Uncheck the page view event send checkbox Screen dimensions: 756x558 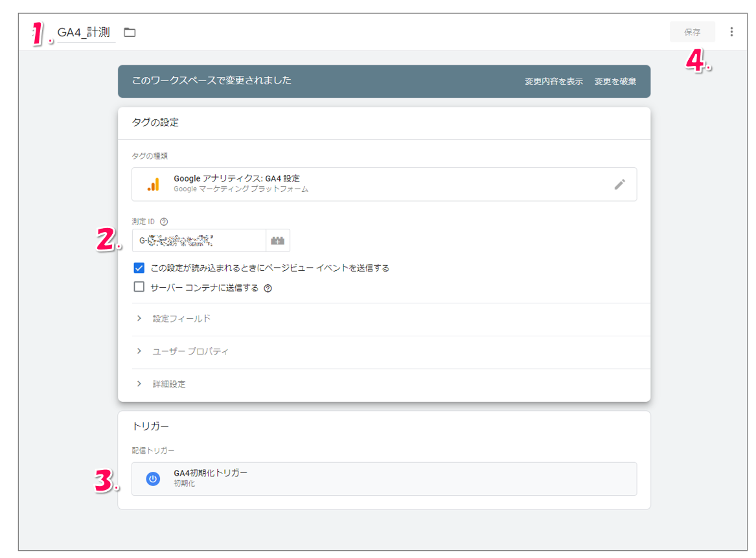click(x=139, y=268)
